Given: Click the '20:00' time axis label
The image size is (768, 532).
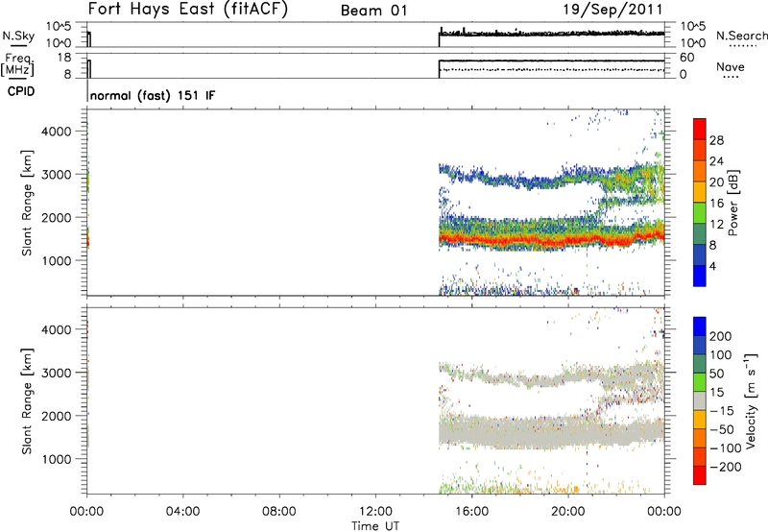Looking at the screenshot, I should pos(567,512).
